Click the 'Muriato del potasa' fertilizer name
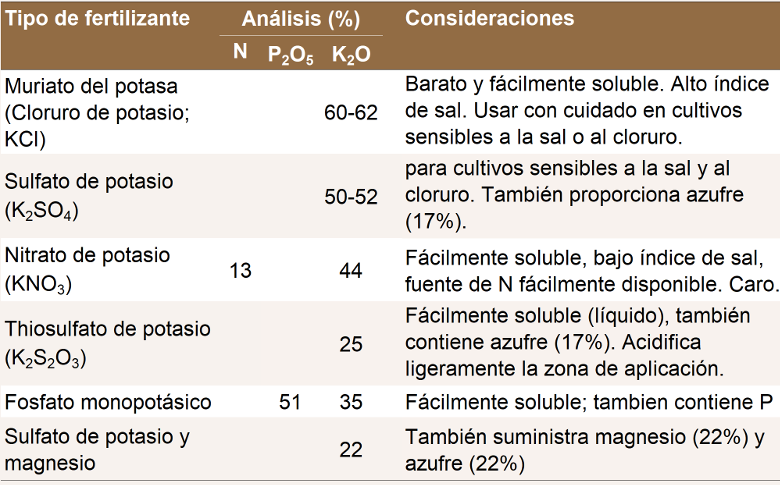Viewport: 780px width, 485px height. point(90,86)
